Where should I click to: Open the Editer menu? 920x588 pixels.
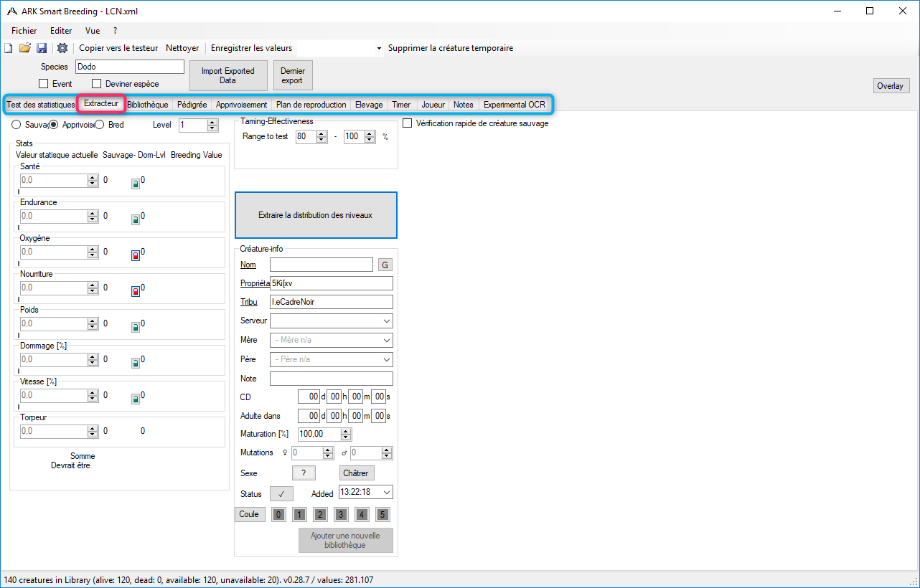coord(61,31)
